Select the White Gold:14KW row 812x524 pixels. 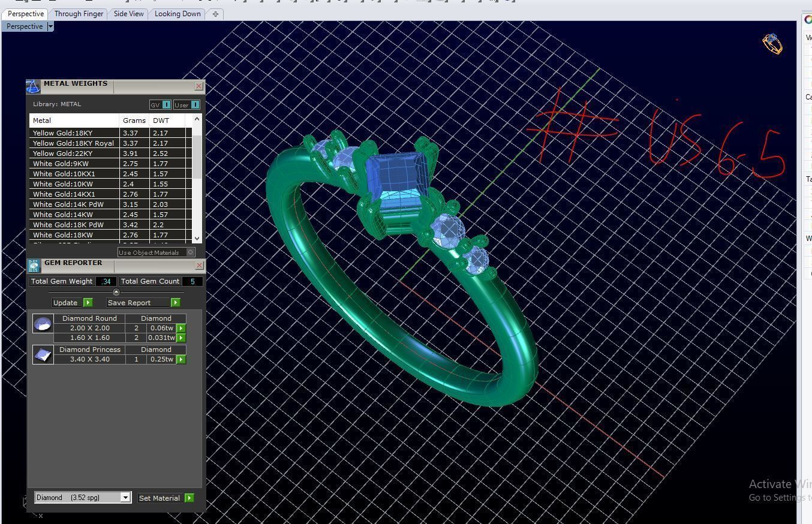click(x=110, y=215)
